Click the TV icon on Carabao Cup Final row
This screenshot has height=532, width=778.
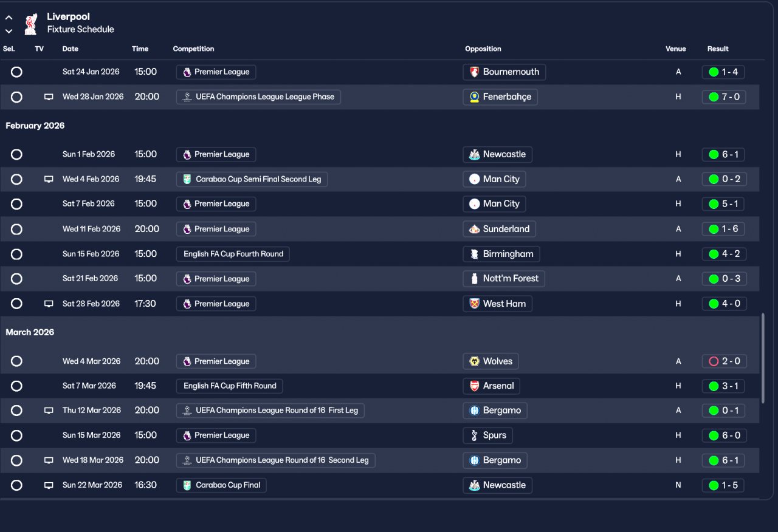49,485
